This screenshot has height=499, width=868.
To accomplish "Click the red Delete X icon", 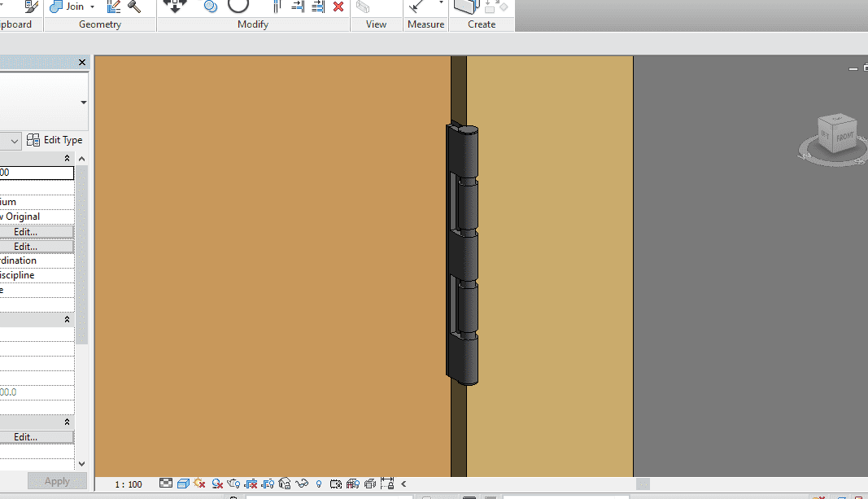I will [x=338, y=7].
